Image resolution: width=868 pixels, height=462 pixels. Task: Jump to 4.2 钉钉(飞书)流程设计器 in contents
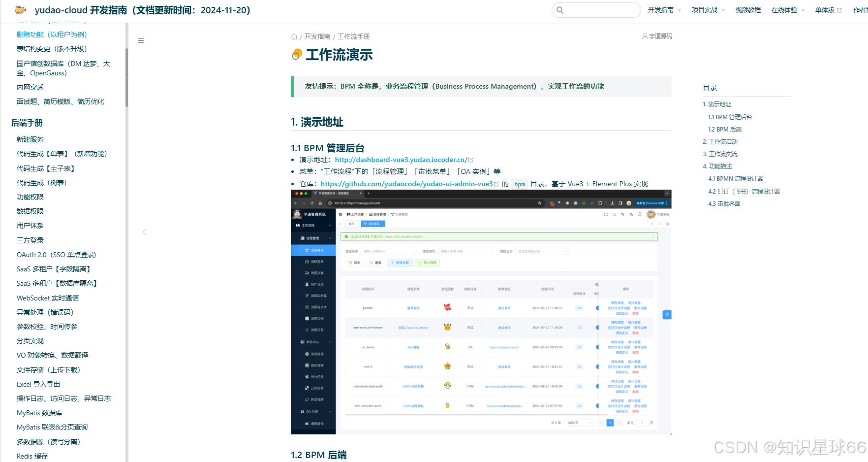coord(744,192)
